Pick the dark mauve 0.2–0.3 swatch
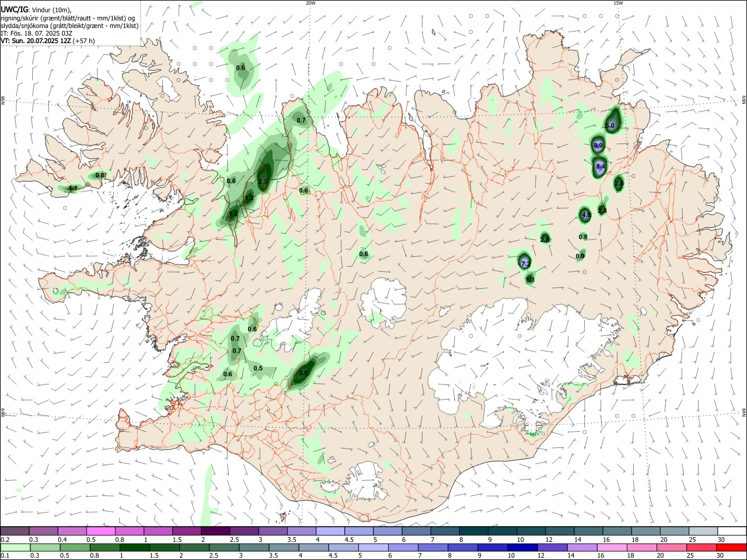This screenshot has width=747, height=560. tap(15, 531)
